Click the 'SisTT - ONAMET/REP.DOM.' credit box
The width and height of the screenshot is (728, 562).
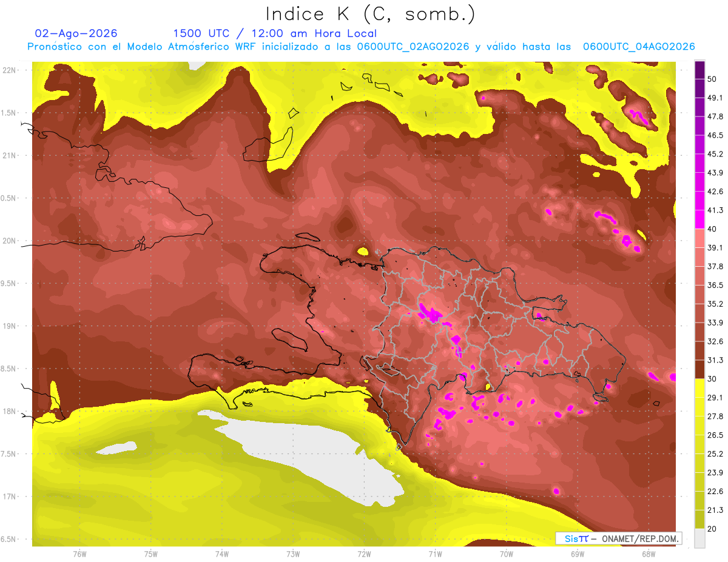click(618, 538)
